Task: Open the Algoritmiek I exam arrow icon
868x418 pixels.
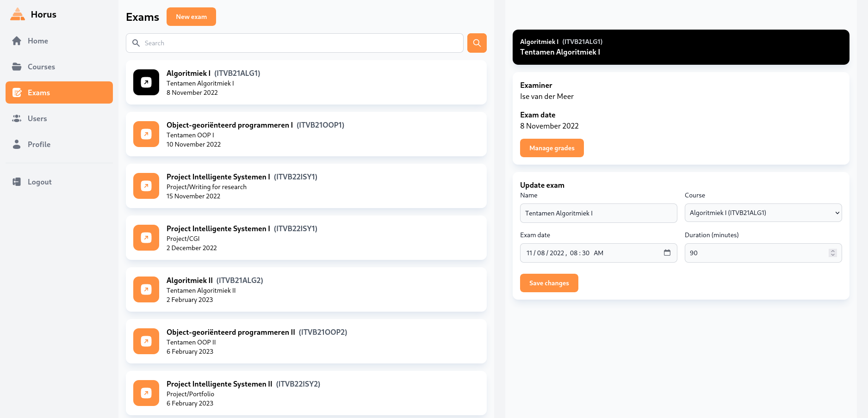Action: (x=146, y=82)
